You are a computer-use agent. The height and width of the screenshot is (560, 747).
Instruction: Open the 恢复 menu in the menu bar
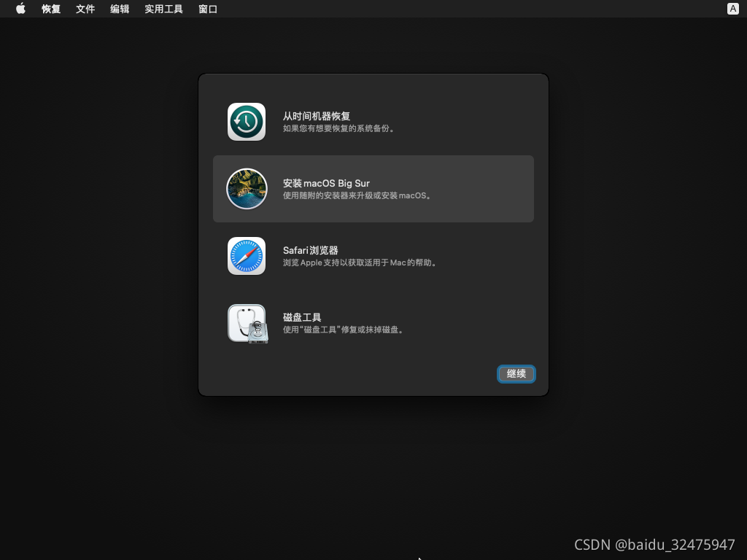coord(51,9)
